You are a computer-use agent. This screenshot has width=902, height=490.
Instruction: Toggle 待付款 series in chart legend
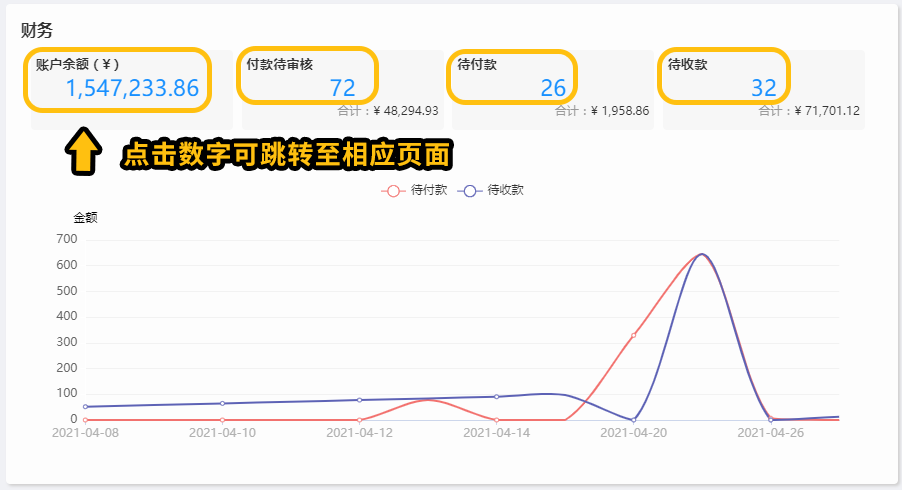coord(414,190)
